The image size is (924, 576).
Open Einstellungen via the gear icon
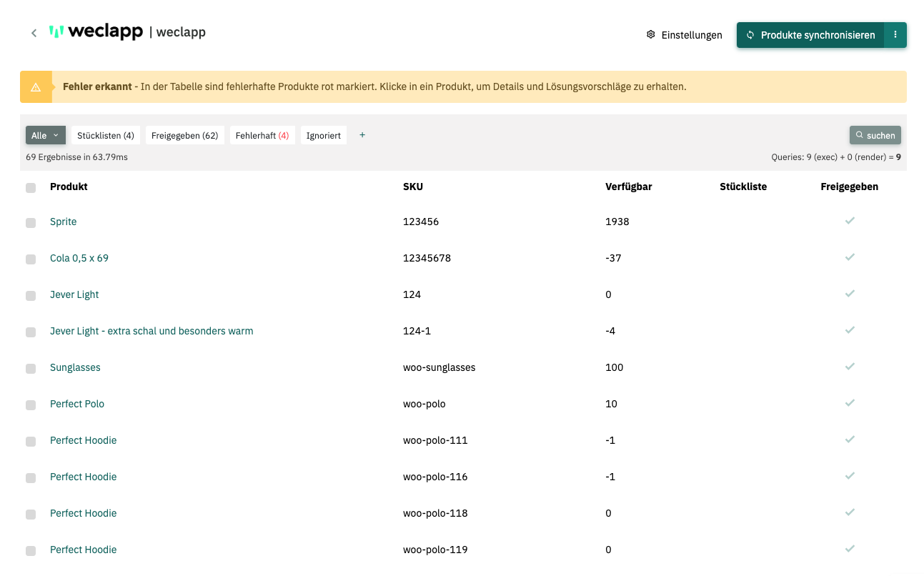coord(650,34)
